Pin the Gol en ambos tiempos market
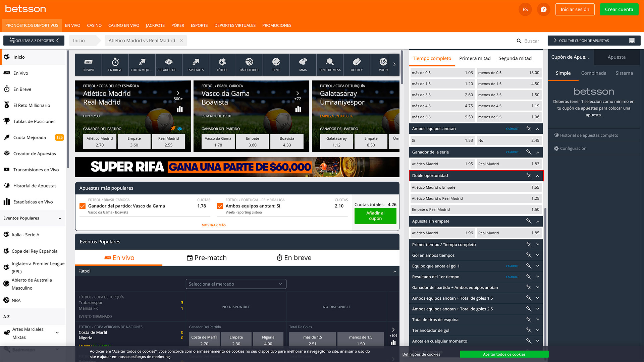Image resolution: width=644 pixels, height=362 pixels. (x=529, y=255)
